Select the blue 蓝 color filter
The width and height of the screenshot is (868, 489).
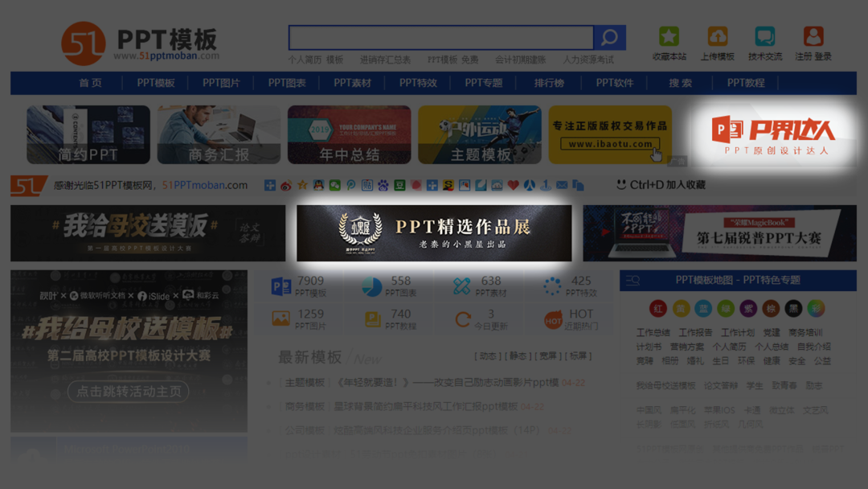pyautogui.click(x=703, y=309)
